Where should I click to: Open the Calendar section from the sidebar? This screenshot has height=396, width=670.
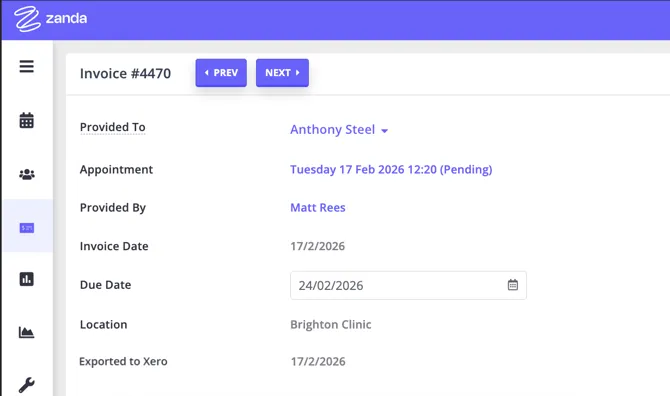coord(26,120)
